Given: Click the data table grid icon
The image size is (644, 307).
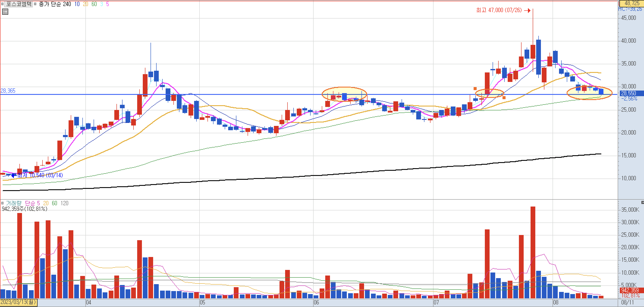Looking at the screenshot, I should pyautogui.click(x=5, y=11).
